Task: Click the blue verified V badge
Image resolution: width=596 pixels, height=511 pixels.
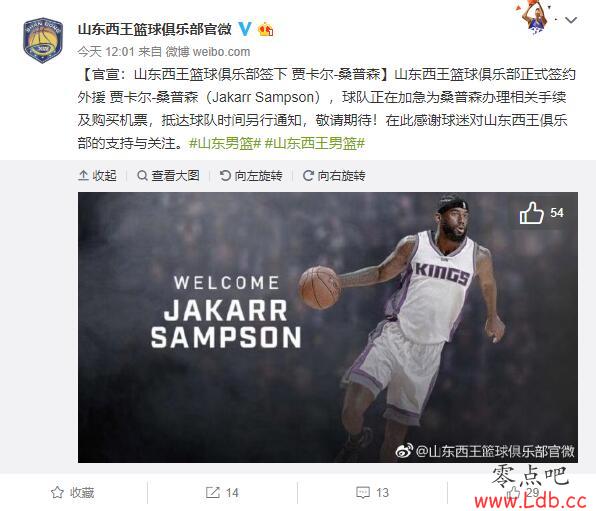Action: [245, 29]
